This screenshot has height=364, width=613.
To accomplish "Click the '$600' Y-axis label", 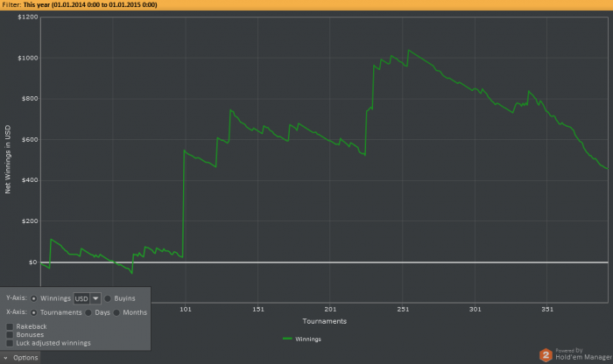I will pyautogui.click(x=30, y=139).
